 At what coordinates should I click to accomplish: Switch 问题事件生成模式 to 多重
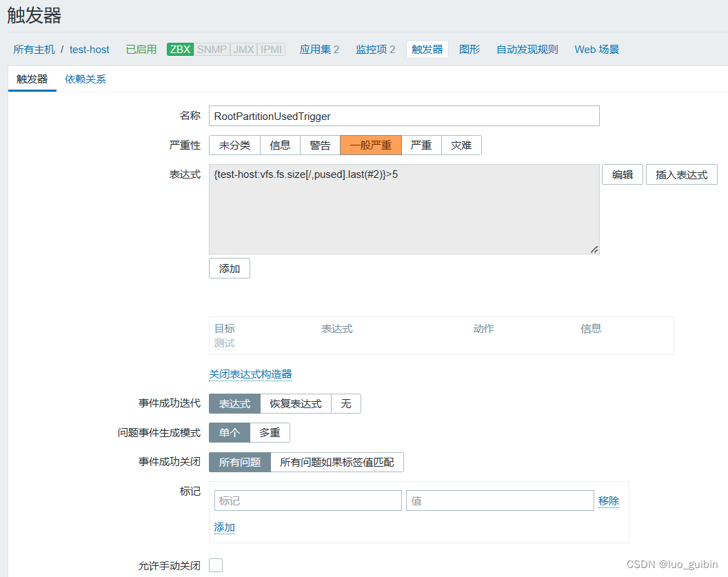tap(270, 433)
